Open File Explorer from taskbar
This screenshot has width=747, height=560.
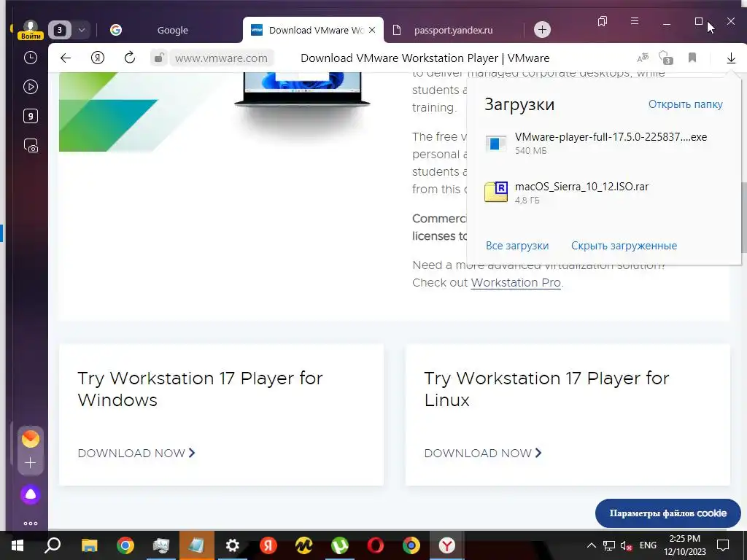[89, 545]
